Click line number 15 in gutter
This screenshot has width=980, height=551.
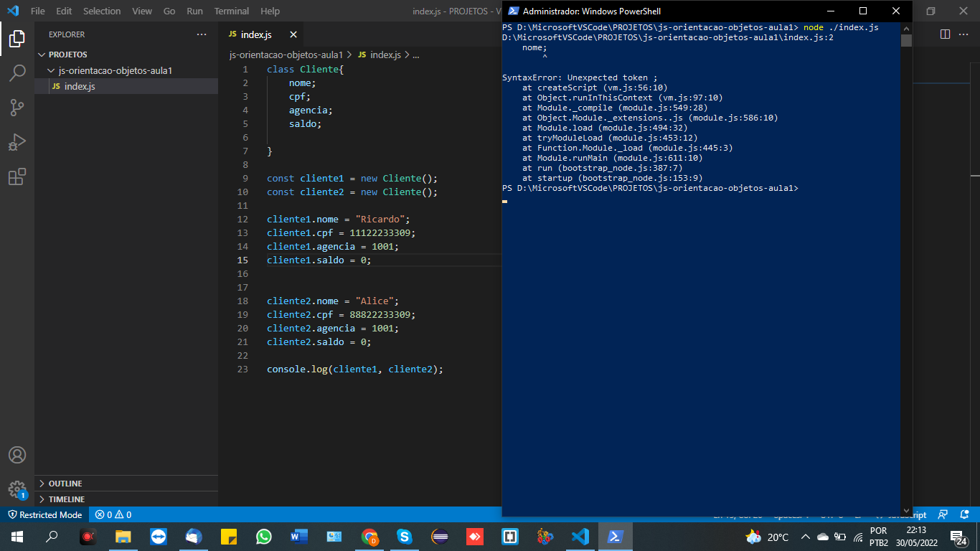pyautogui.click(x=244, y=260)
